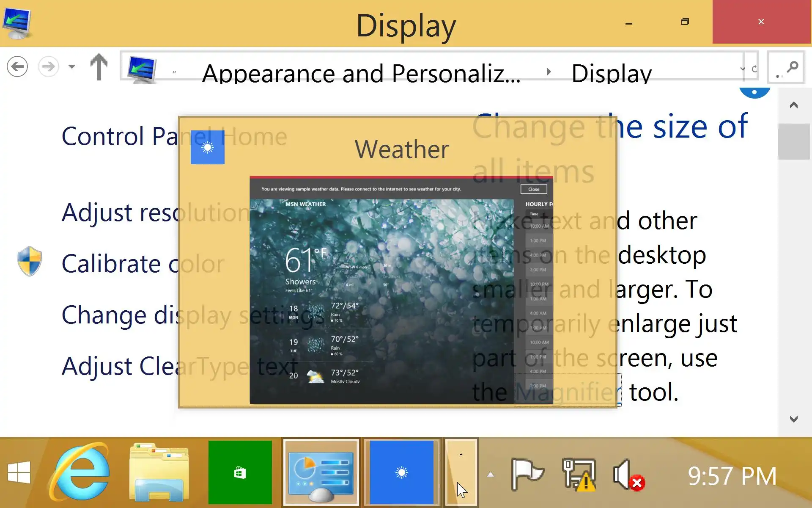Open the Windows Store taskbar icon
This screenshot has height=508, width=812.
coord(240,472)
